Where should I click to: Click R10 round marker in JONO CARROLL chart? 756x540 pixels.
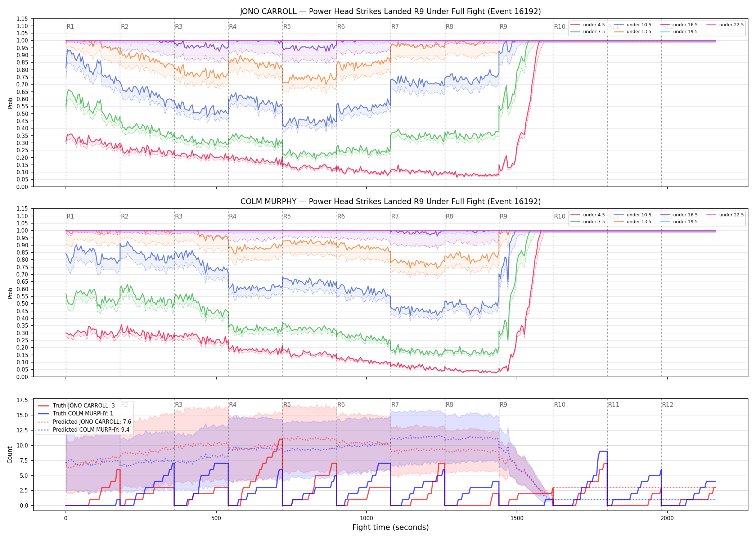coord(559,27)
